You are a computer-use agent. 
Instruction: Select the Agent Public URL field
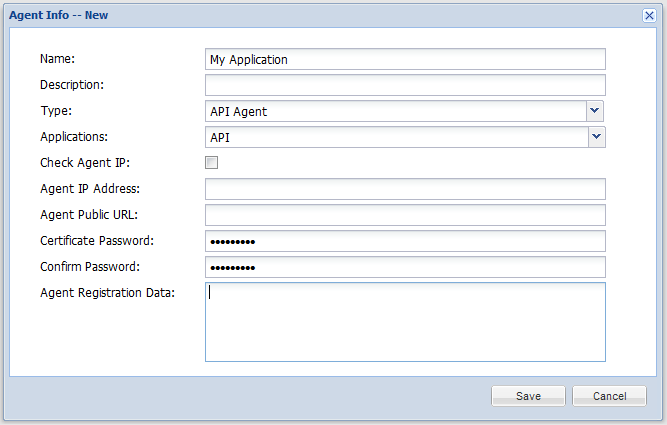click(x=405, y=215)
